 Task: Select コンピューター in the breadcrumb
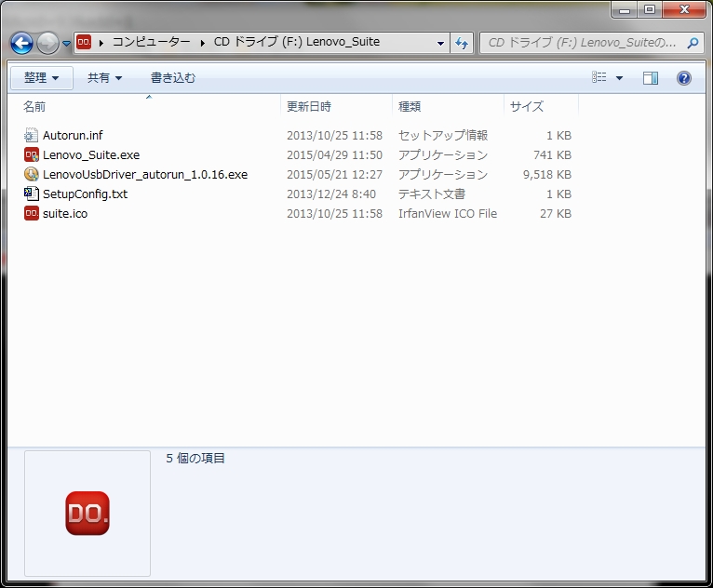coord(152,42)
